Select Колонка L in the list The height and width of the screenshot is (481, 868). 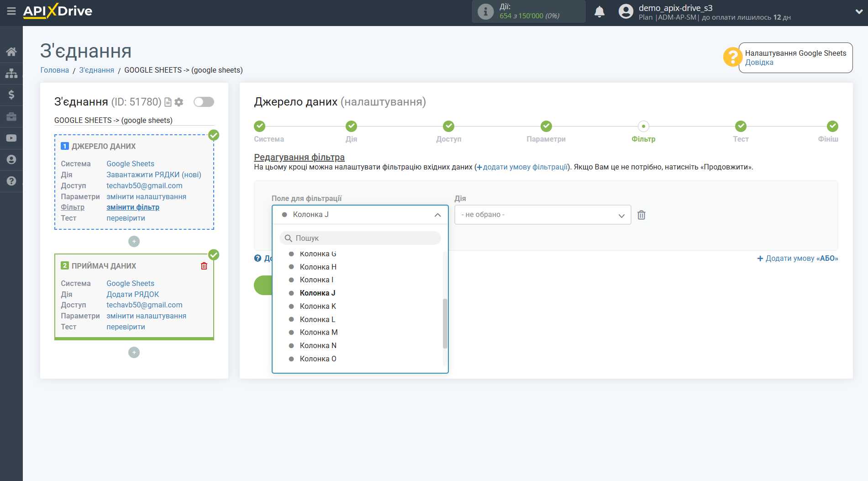(x=317, y=320)
